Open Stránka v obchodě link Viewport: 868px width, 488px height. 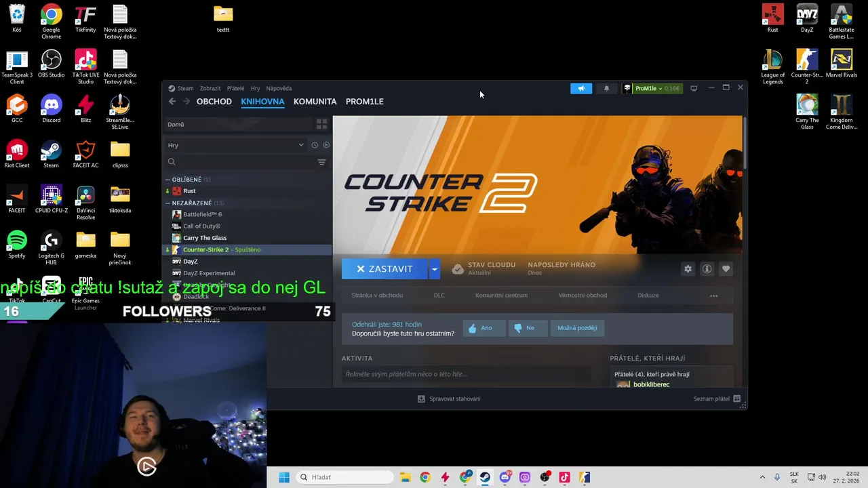pos(377,296)
